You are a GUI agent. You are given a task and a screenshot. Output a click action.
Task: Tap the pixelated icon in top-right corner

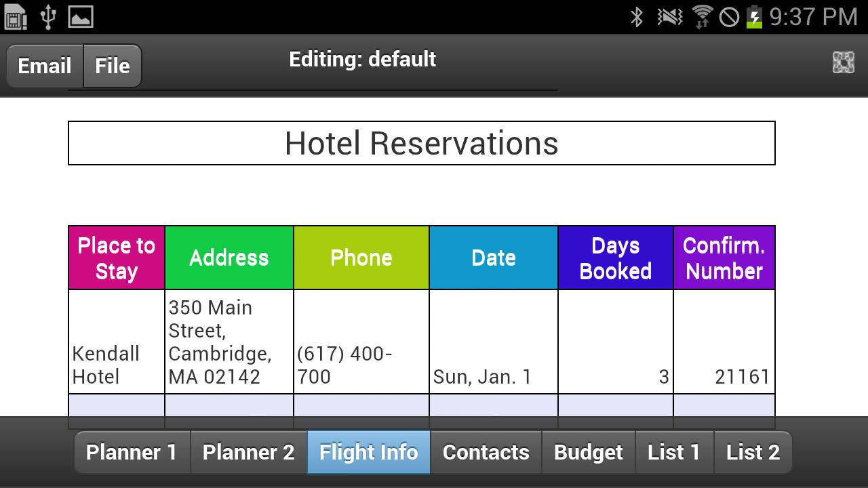843,62
